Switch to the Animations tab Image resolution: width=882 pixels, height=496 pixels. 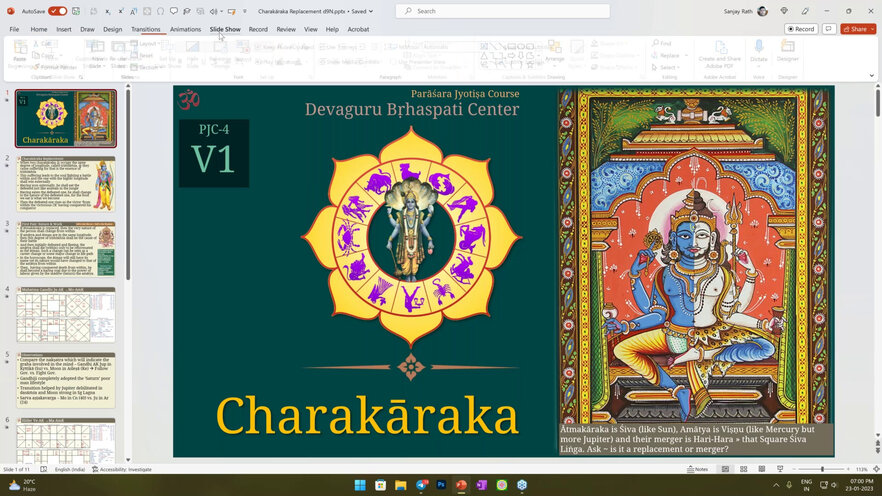185,29
